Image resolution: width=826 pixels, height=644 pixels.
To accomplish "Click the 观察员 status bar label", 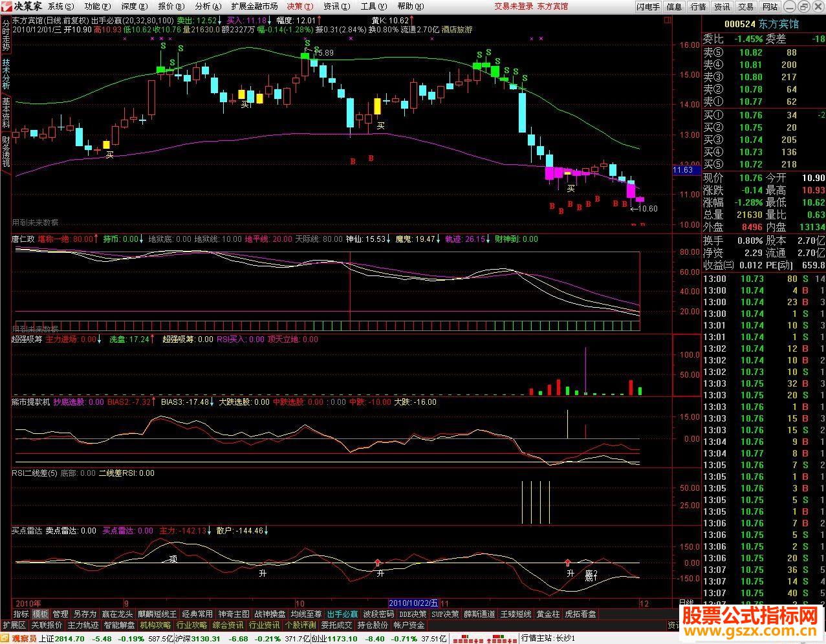I will (25, 638).
